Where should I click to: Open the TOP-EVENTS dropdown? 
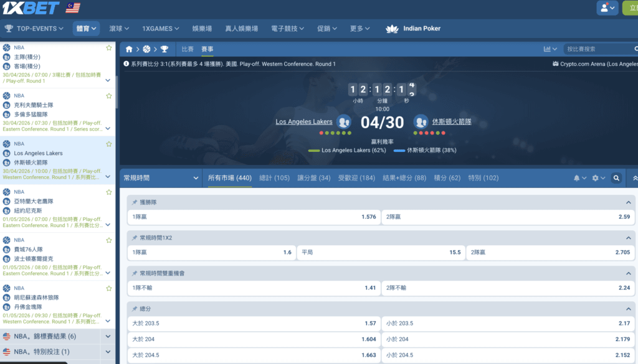[x=34, y=29]
